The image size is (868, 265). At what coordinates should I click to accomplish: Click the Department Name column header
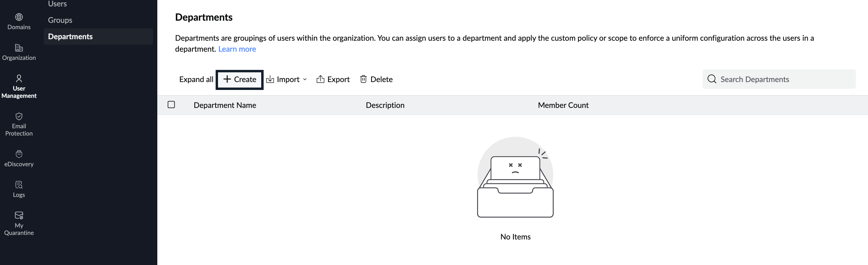(x=225, y=105)
